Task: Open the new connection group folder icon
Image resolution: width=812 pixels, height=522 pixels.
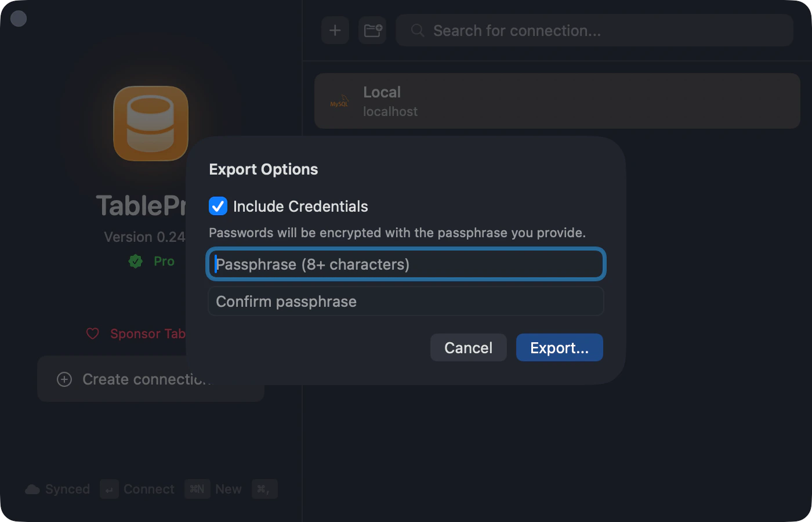Action: pos(372,30)
